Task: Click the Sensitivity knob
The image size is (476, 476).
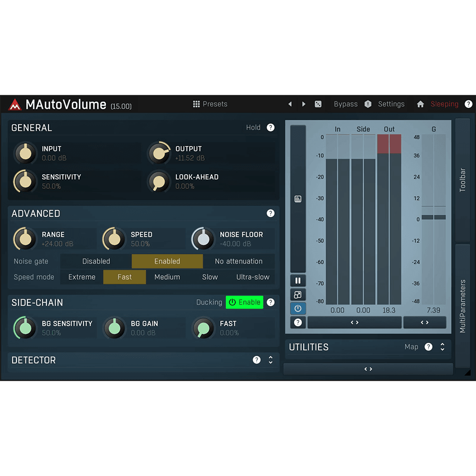Action: tap(25, 181)
